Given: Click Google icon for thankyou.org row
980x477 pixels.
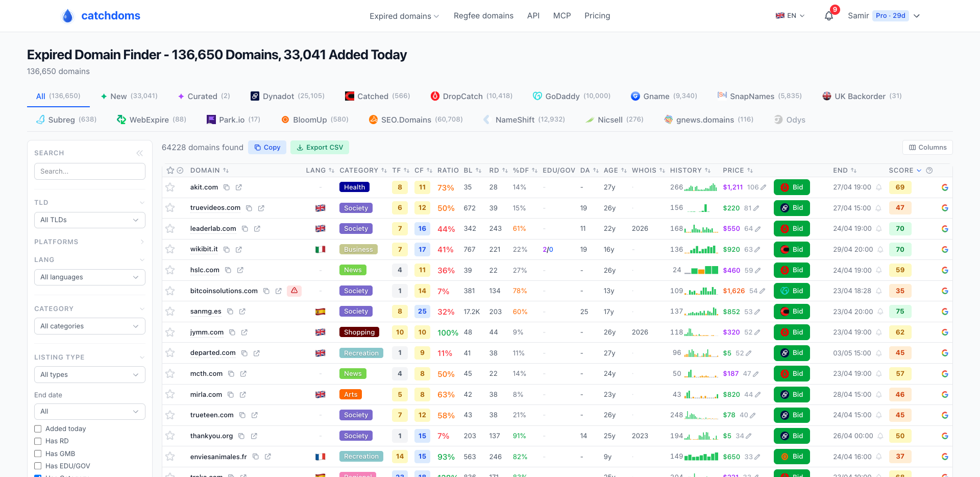Looking at the screenshot, I should [x=945, y=436].
